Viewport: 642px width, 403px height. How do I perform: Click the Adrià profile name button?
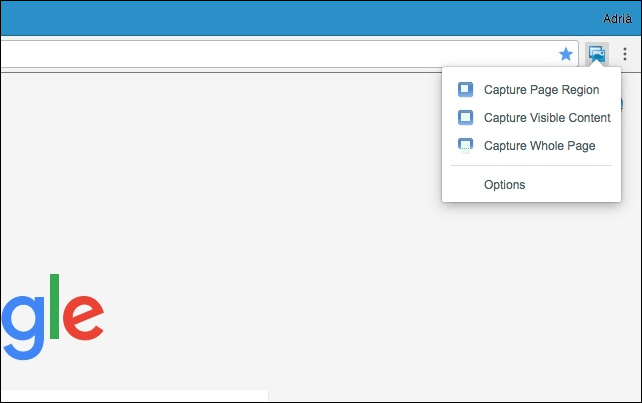click(x=618, y=18)
